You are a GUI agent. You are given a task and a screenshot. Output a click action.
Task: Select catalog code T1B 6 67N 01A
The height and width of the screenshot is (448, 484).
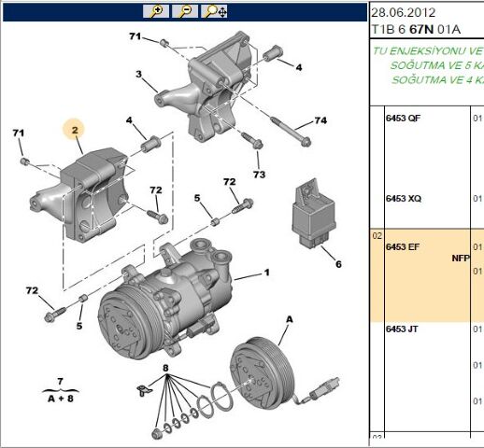click(416, 29)
